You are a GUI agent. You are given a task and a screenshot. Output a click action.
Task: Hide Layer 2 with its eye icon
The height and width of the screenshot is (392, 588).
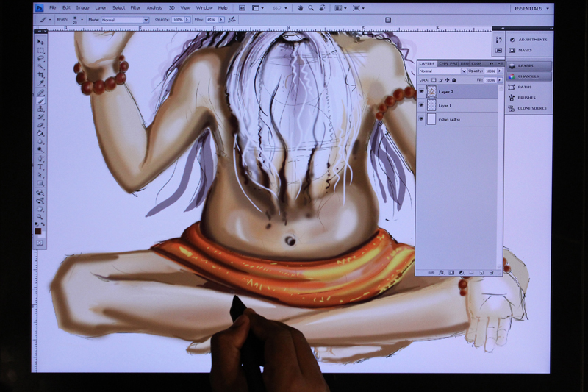tap(421, 92)
